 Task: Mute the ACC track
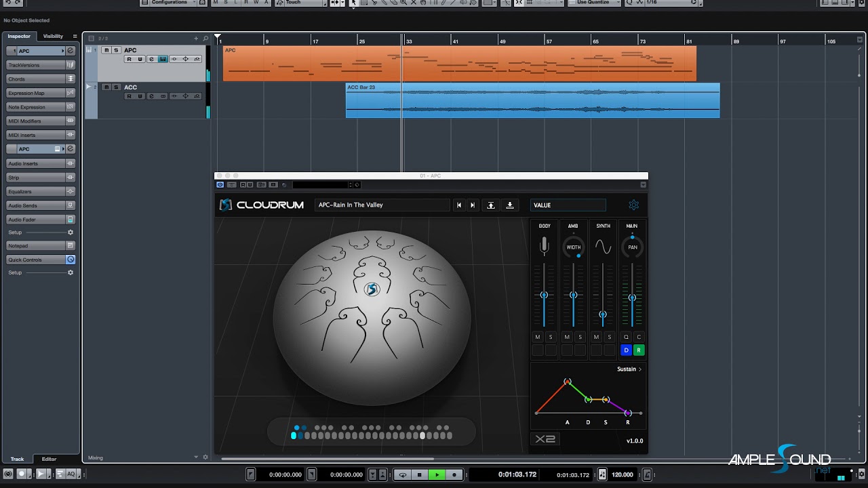point(106,87)
